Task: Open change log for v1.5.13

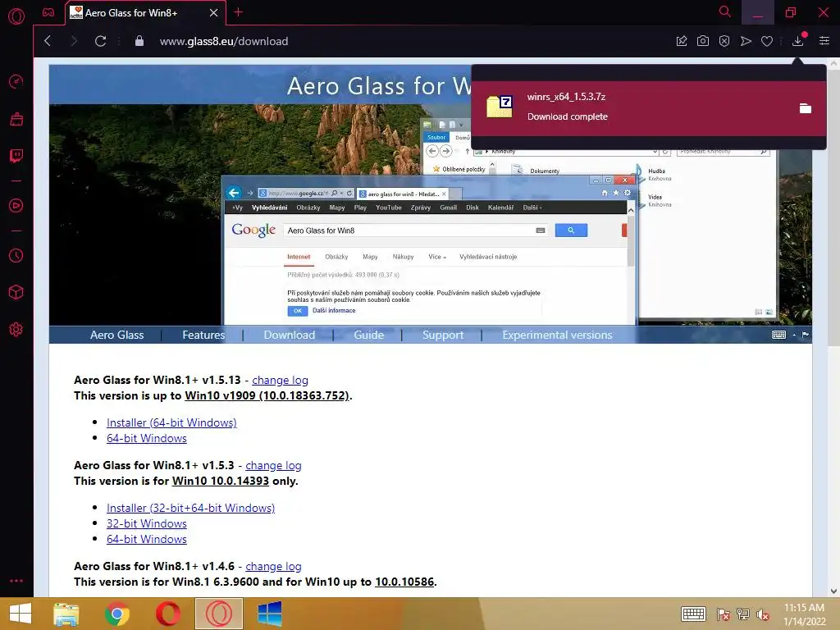Action: coord(280,380)
